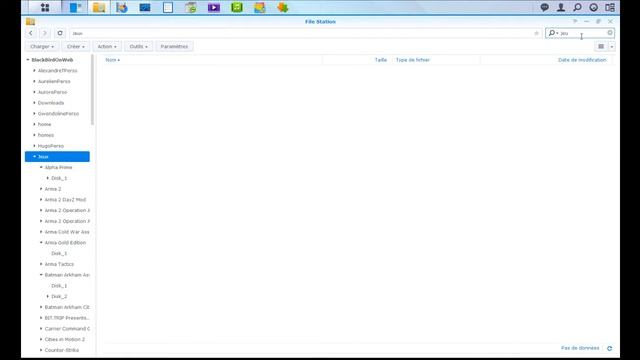Open the view mode dropdown arrow
640x360 pixels.
coord(611,47)
